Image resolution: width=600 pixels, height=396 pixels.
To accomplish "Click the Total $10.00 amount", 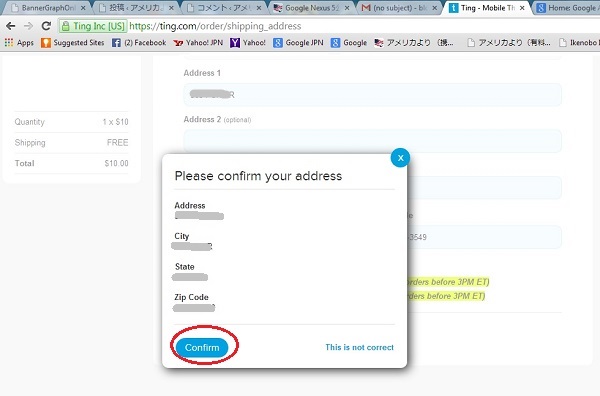I will (116, 163).
